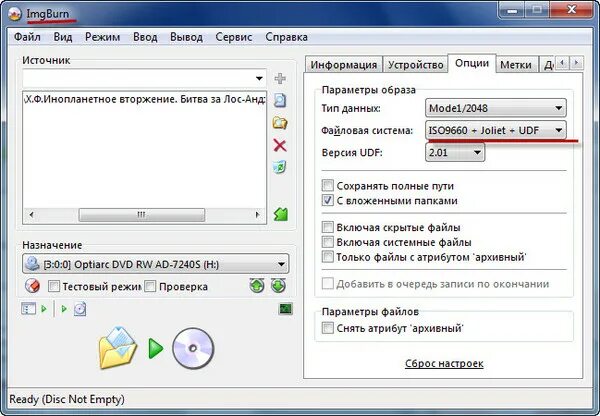Toggle Добавить в очередь записи checkbox
The height and width of the screenshot is (416, 600).
point(328,284)
